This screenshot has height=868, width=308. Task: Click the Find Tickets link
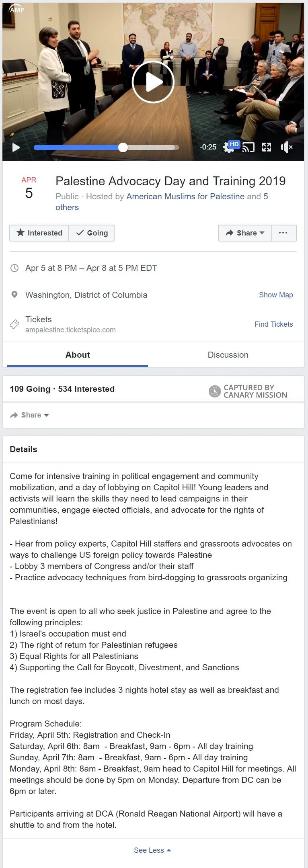click(x=273, y=324)
